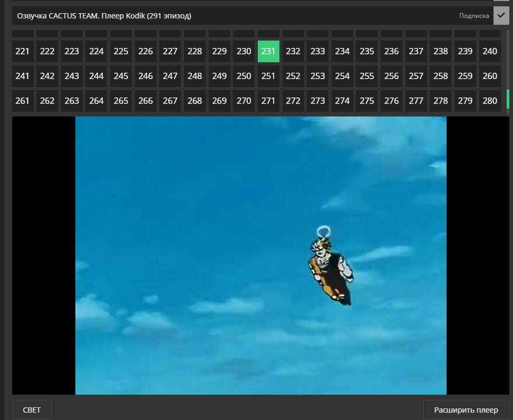This screenshot has height=420, width=513.
Task: Go to episode 238
Action: 441,51
